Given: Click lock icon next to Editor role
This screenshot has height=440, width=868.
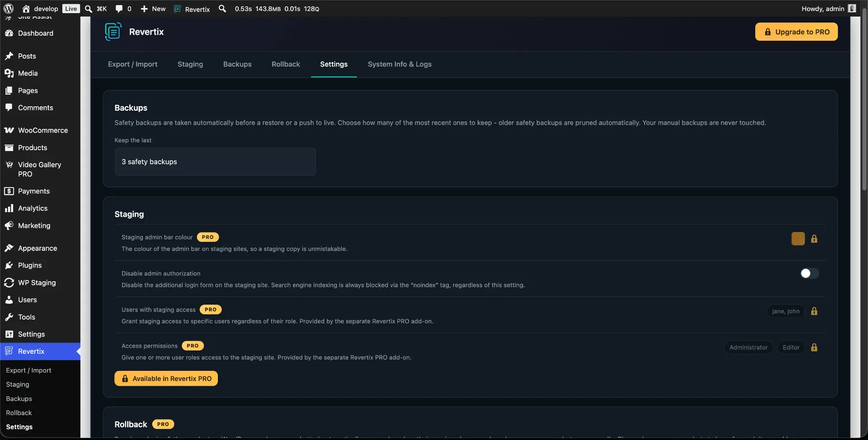Looking at the screenshot, I should point(814,347).
